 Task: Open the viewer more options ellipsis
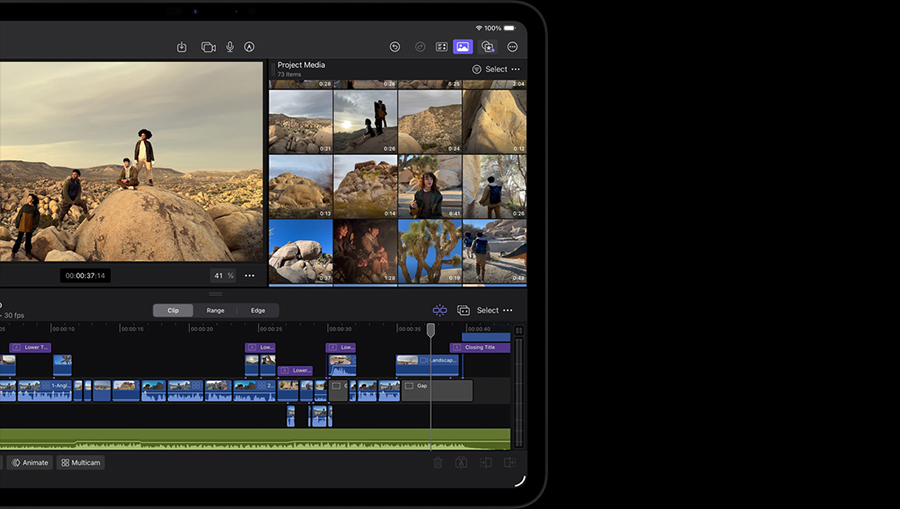pyautogui.click(x=249, y=275)
